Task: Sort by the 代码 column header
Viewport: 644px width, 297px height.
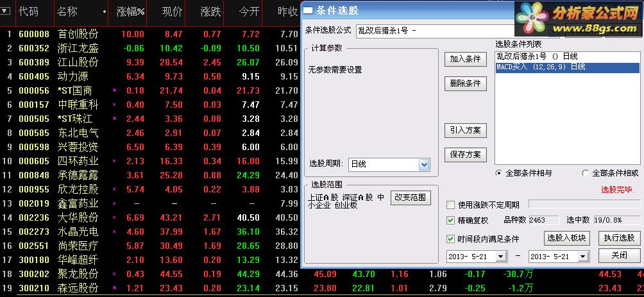Action: click(x=29, y=12)
